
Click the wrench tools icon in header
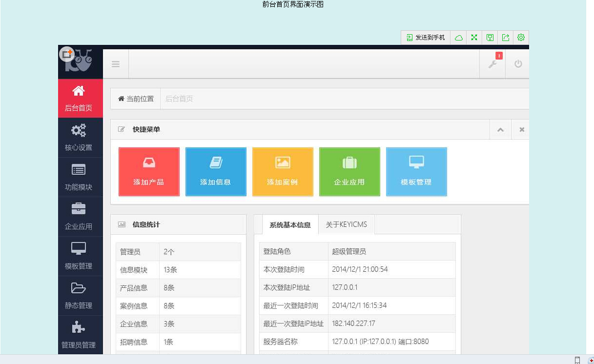pos(492,64)
